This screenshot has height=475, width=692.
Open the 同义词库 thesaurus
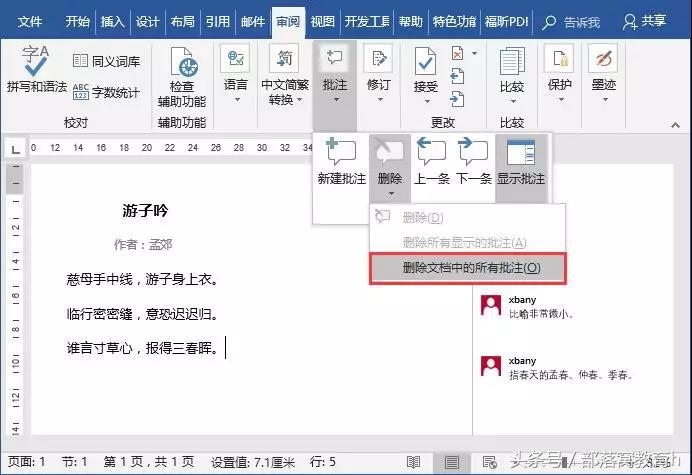coord(106,61)
